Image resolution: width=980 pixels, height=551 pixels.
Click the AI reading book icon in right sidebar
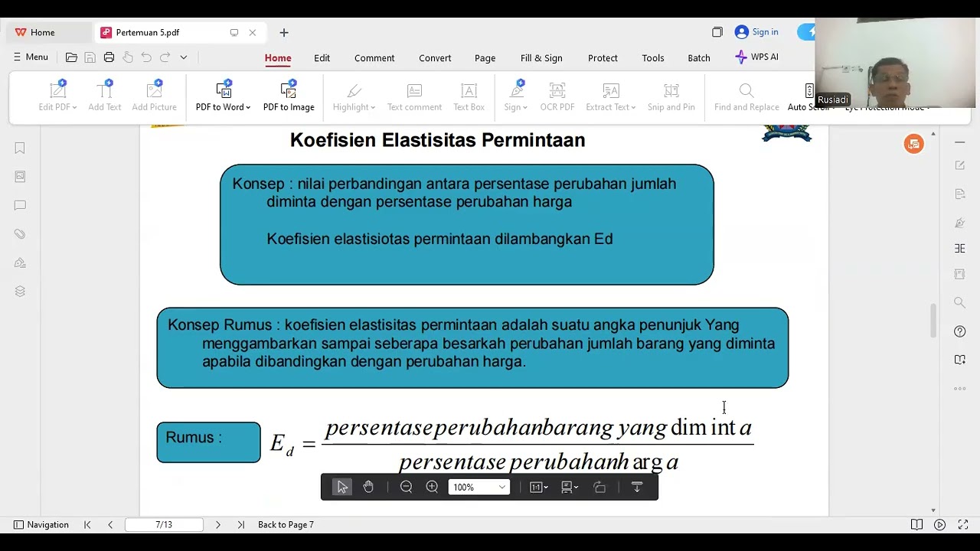(x=960, y=360)
